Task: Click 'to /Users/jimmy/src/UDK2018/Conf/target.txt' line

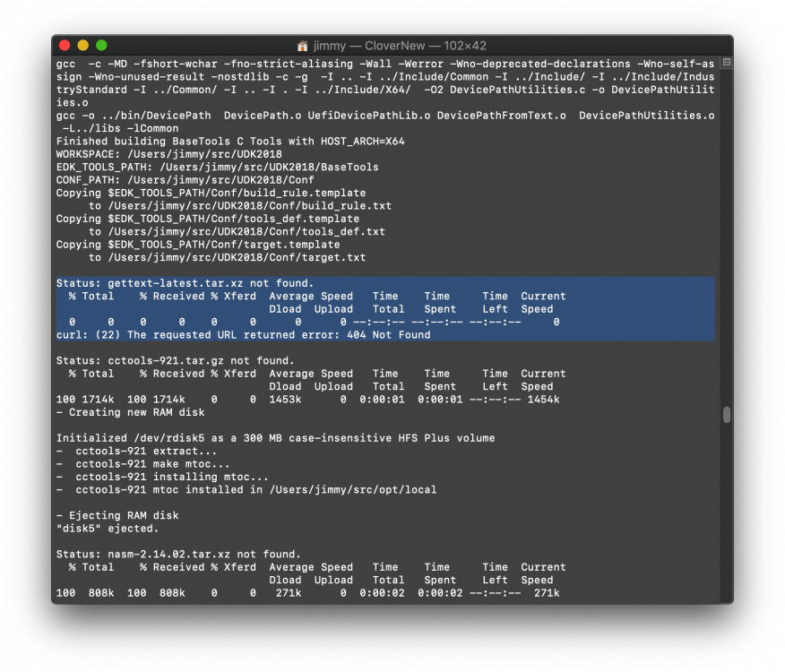Action: coord(228,258)
